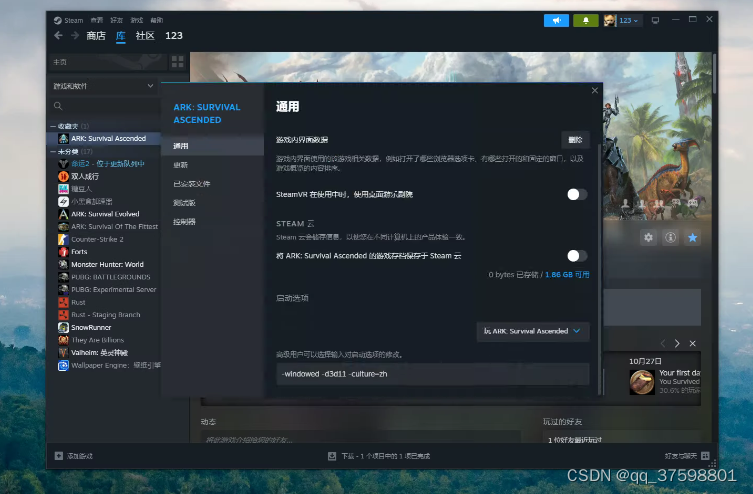This screenshot has width=753, height=494.
Task: Dismiss the activity panel with X
Action: [692, 343]
